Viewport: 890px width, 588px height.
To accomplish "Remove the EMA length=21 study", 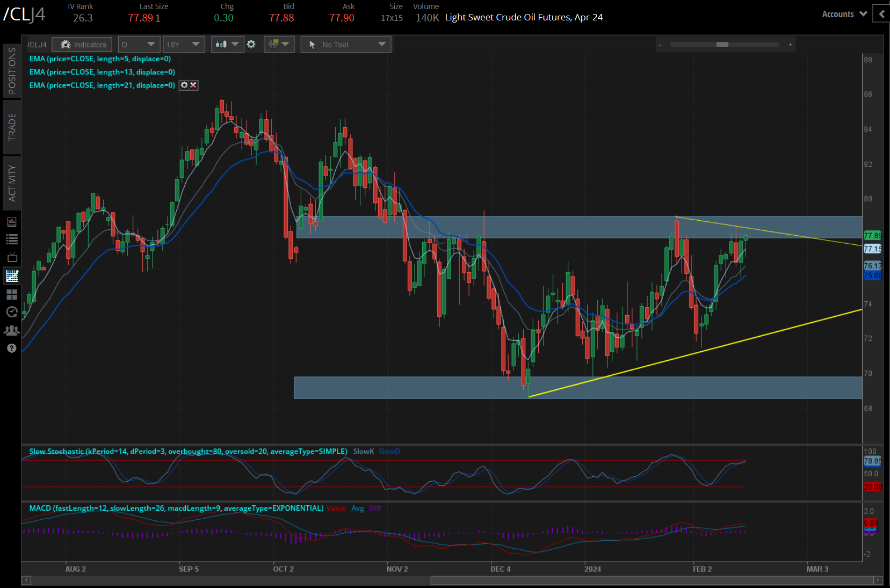I will pyautogui.click(x=193, y=85).
